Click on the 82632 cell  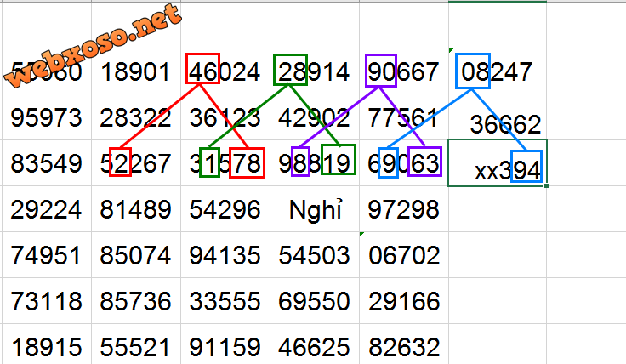click(404, 344)
